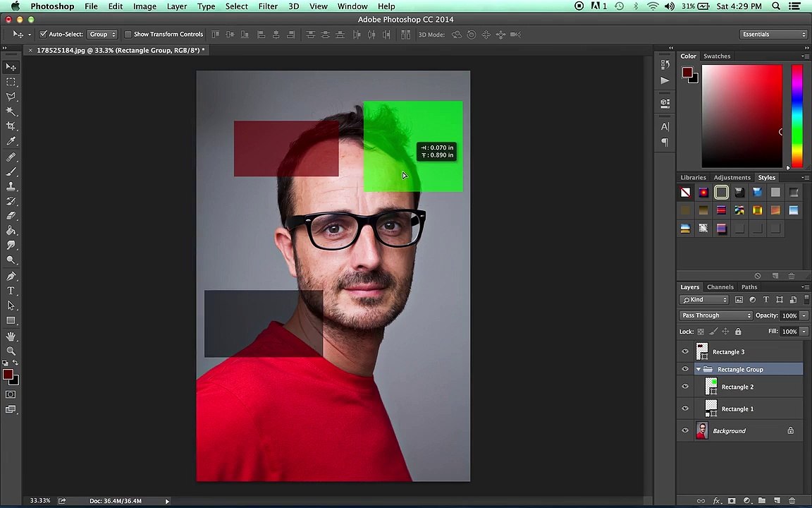Select the Magic Wand tool

point(11,111)
